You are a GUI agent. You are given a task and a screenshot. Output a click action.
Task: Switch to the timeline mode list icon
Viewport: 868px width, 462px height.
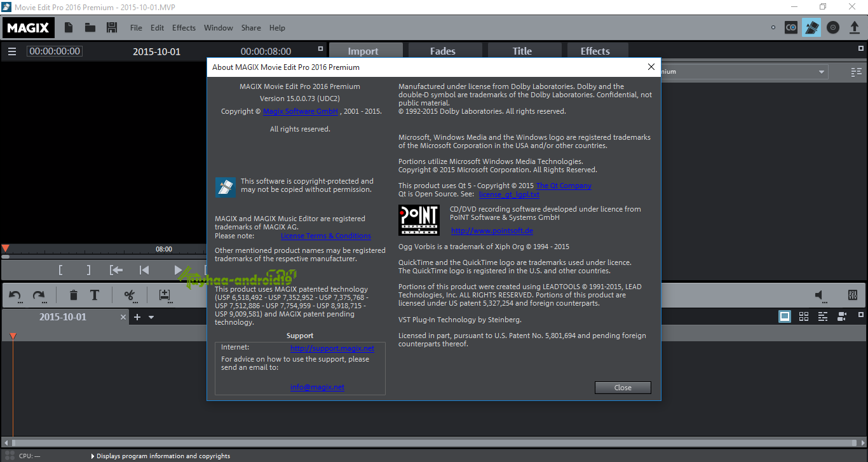click(823, 316)
